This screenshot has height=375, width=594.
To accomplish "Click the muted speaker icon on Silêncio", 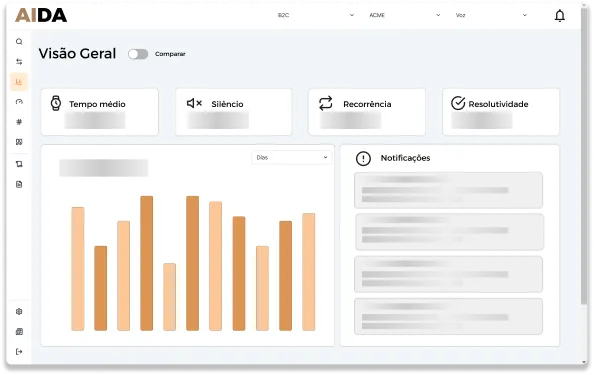I will pyautogui.click(x=194, y=103).
